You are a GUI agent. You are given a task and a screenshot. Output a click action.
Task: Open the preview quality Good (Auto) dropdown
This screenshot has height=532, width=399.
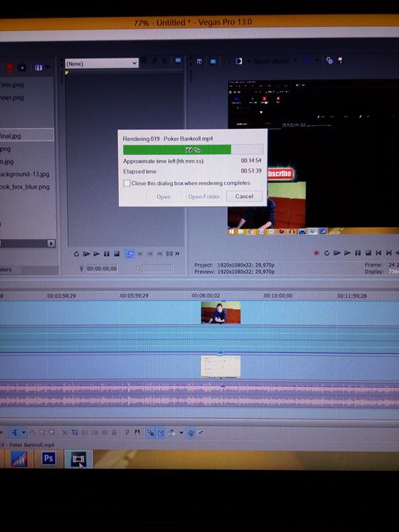(x=274, y=61)
